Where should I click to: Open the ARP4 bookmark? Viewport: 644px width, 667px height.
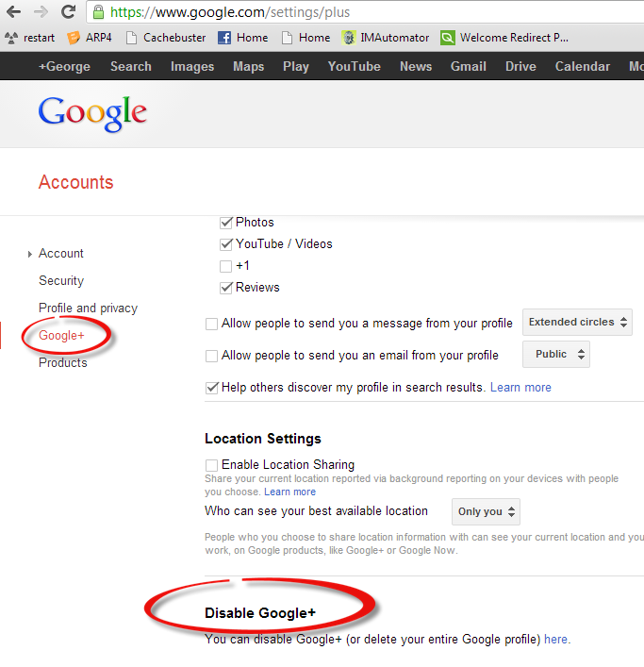click(x=90, y=38)
